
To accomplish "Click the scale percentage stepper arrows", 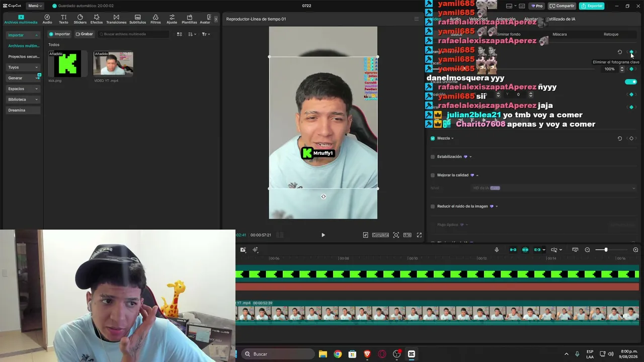I will (x=622, y=69).
